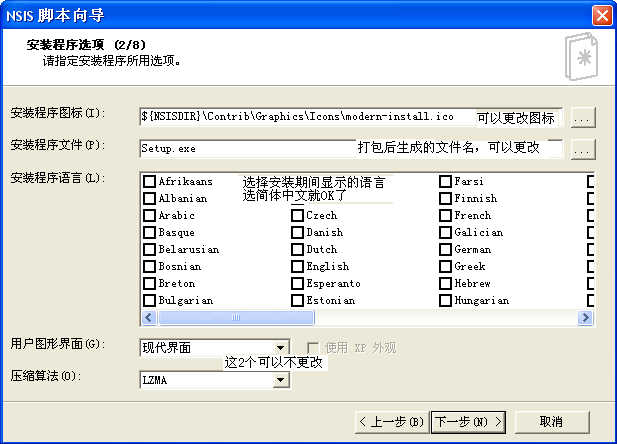
Task: Tick the Greek language checkbox
Action: (445, 266)
